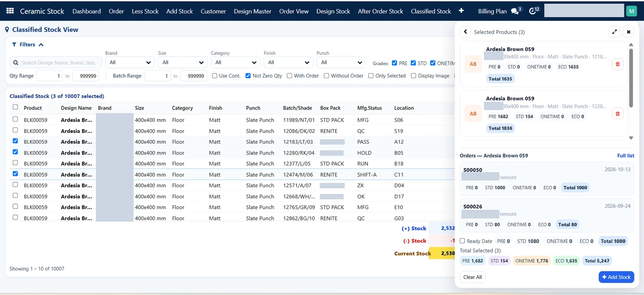The height and width of the screenshot is (295, 644).
Task: Click the batch cell 12862/BG/10
Action: click(299, 219)
